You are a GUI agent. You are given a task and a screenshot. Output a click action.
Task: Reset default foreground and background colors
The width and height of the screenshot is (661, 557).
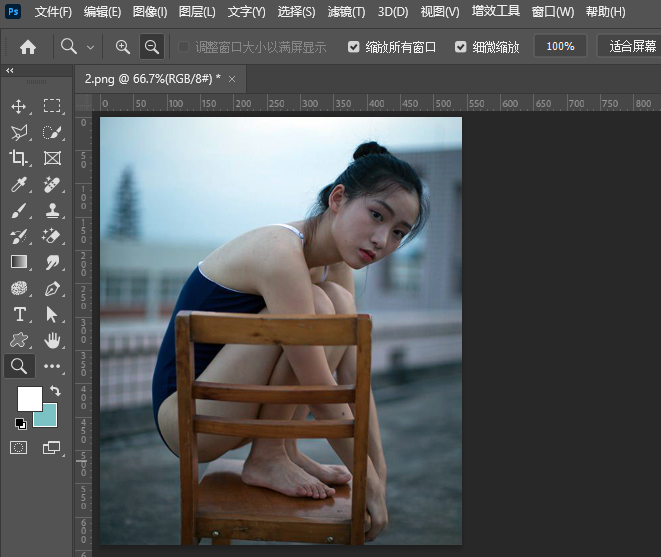(20, 423)
